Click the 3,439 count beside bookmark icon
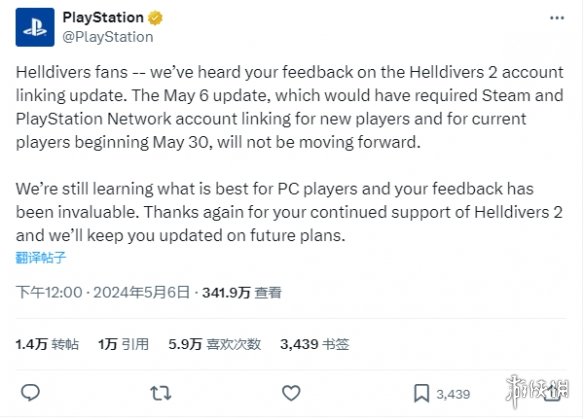Screen dimensions: 584x419 coord(453,394)
